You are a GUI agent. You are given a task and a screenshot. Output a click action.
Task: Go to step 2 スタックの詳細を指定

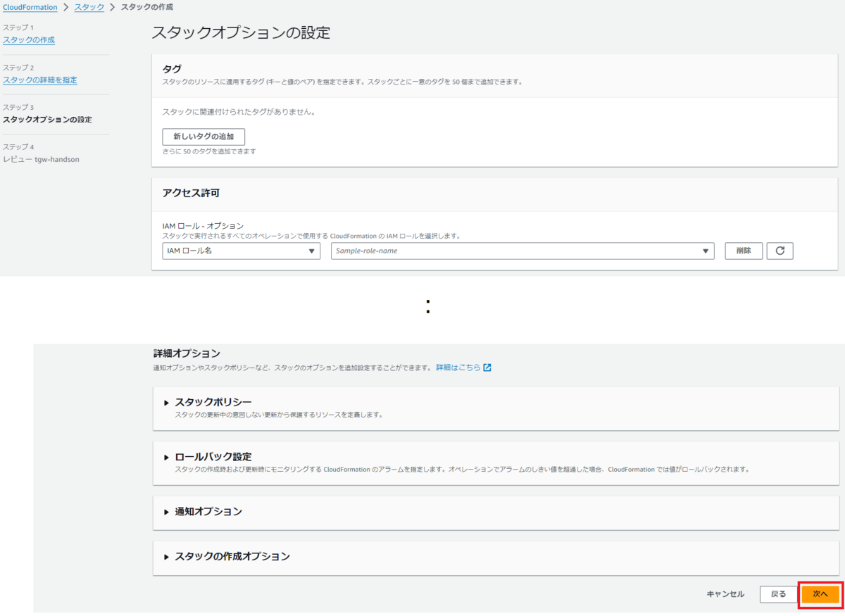[40, 80]
